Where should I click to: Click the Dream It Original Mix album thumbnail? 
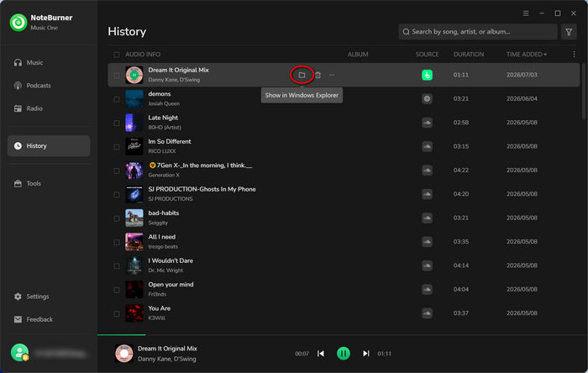click(x=134, y=75)
